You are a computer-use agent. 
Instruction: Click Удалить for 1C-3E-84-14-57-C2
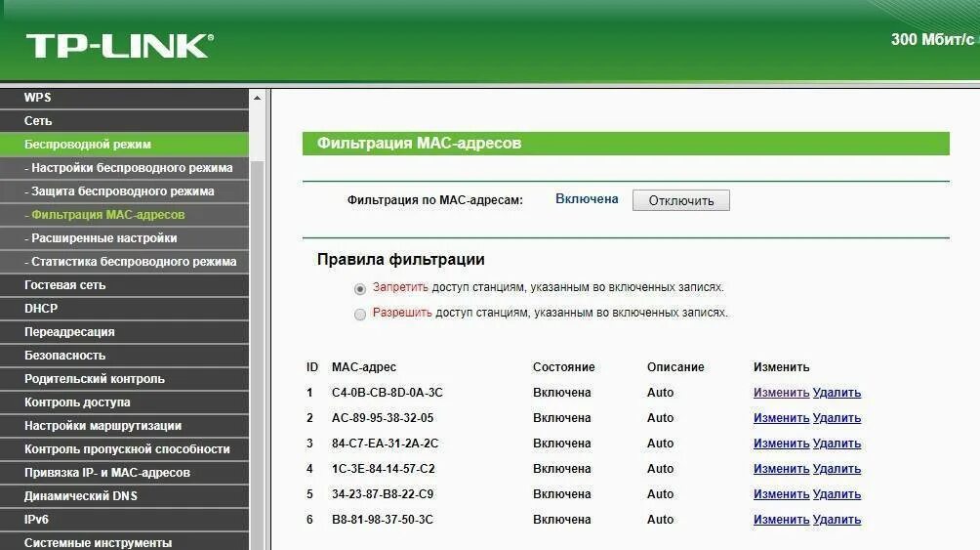[837, 469]
